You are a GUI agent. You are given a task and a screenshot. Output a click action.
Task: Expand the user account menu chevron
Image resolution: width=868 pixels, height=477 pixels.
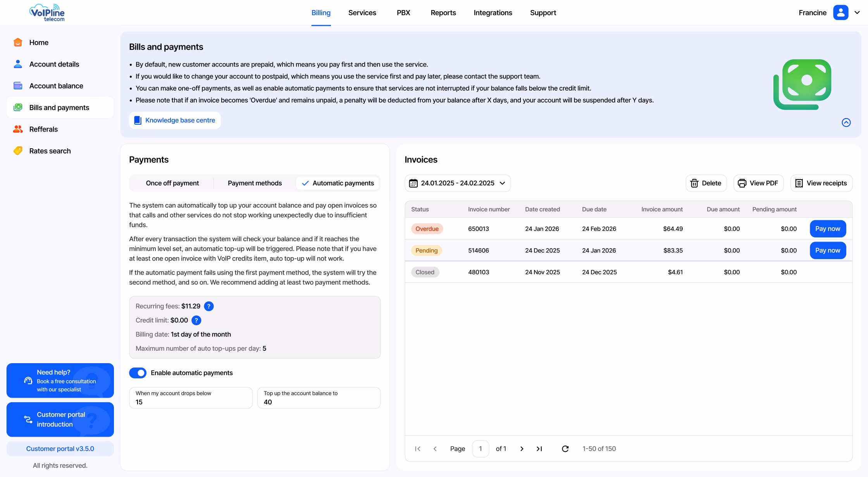[x=857, y=12]
